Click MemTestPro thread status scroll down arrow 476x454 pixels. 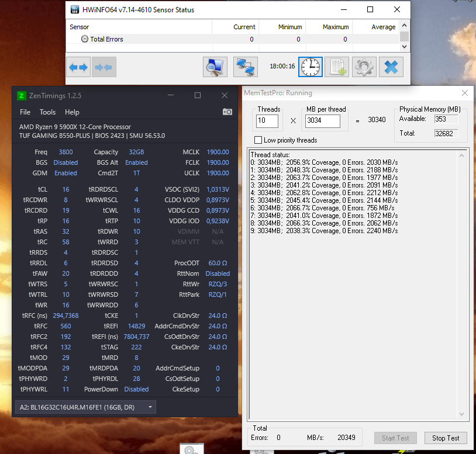coord(461,414)
